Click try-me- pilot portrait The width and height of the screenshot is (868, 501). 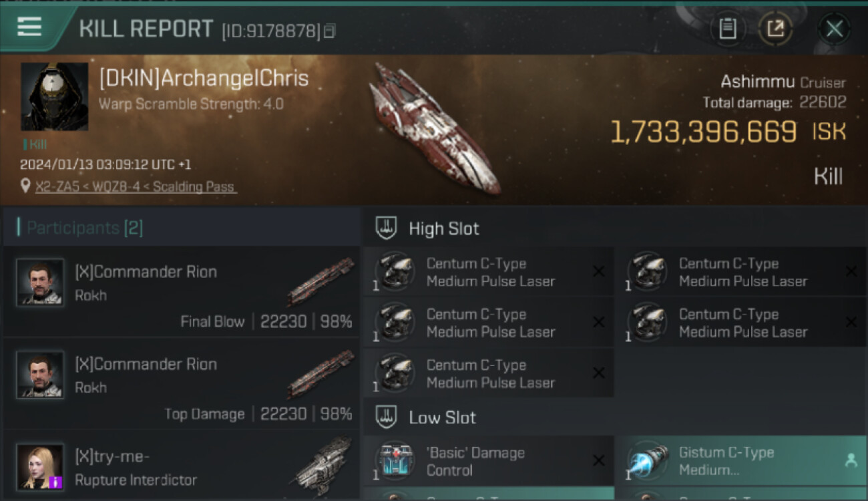click(x=40, y=466)
